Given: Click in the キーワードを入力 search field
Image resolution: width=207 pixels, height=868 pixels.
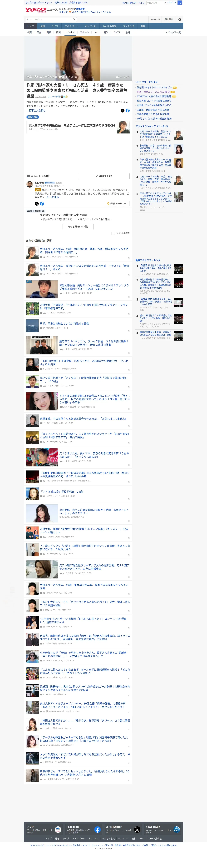Looking at the screenshot, I should [x=49, y=19].
